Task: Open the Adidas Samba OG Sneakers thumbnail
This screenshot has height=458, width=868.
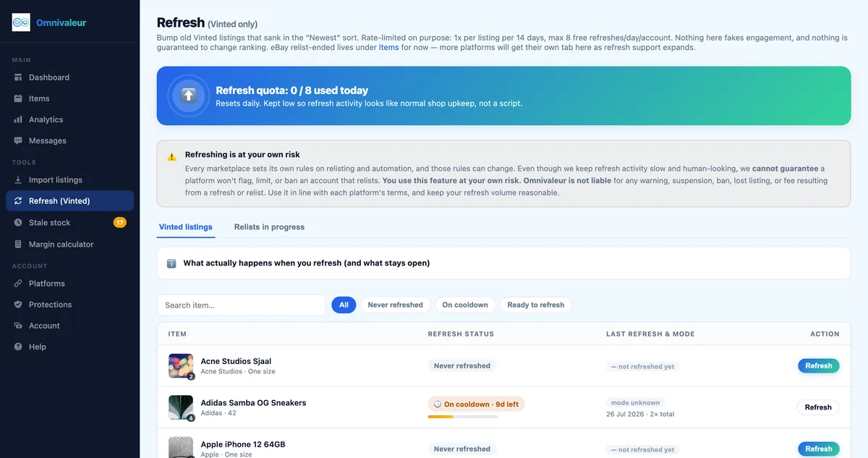Action: click(x=181, y=407)
